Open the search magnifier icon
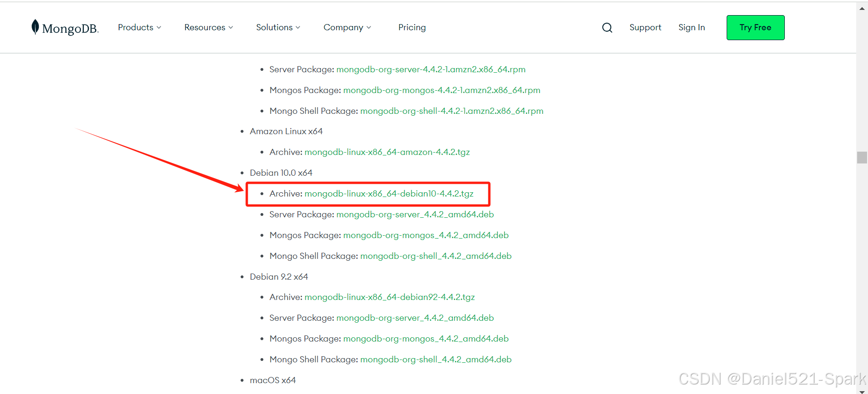Viewport: 868px width, 394px height. click(x=607, y=28)
